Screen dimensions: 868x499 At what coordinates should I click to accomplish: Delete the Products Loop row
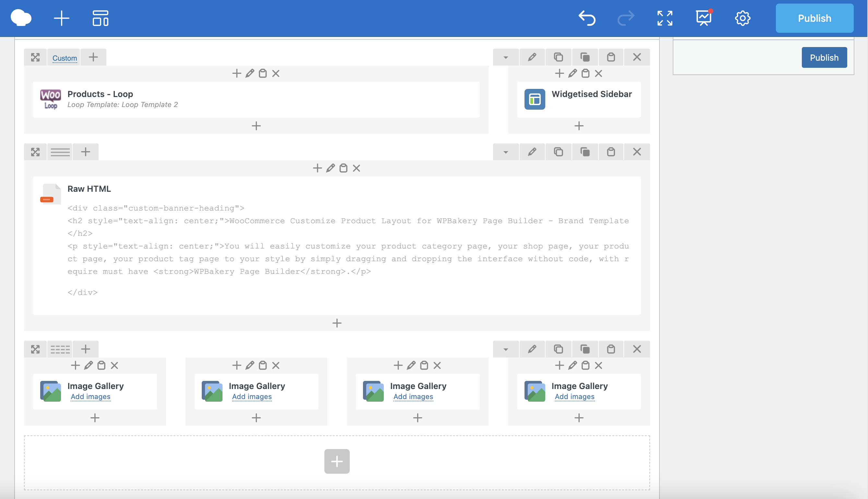click(x=637, y=57)
